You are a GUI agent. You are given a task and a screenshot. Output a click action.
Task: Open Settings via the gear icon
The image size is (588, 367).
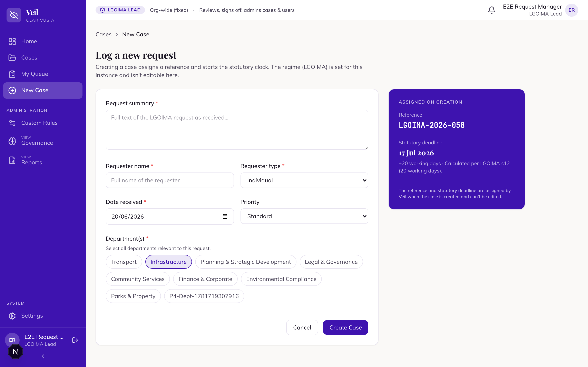tap(12, 316)
